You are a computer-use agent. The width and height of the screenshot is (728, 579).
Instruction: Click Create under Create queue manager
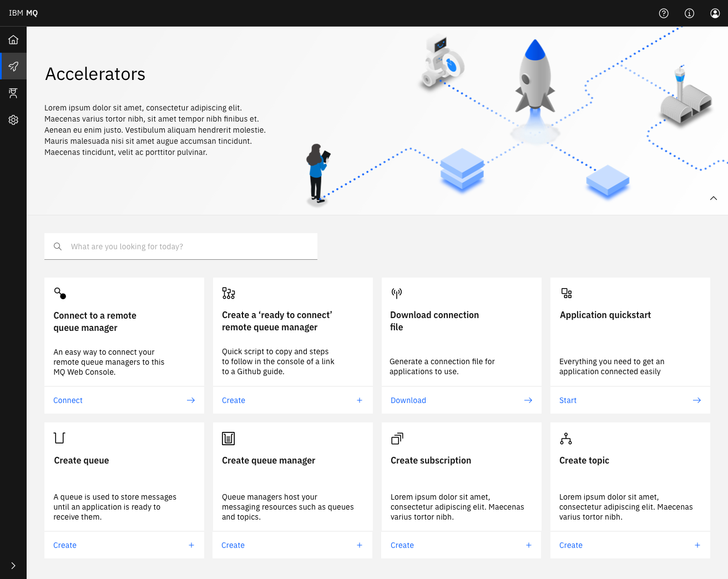233,545
